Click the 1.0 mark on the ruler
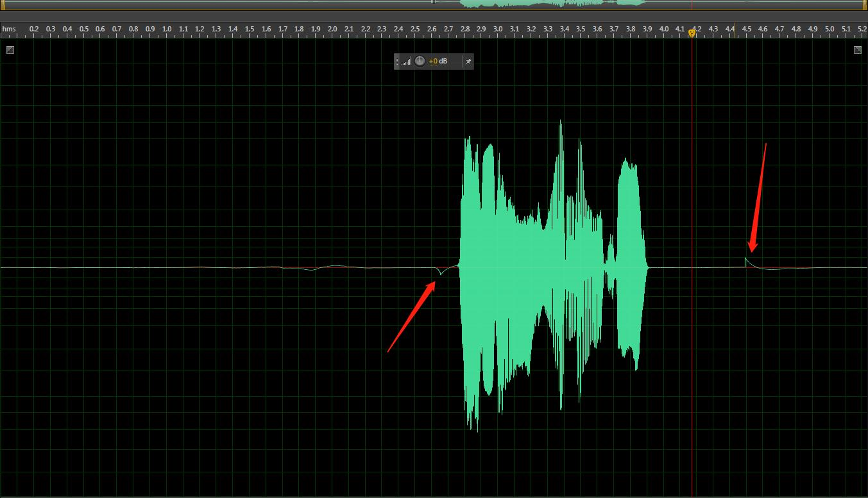This screenshot has width=868, height=498. pos(167,29)
